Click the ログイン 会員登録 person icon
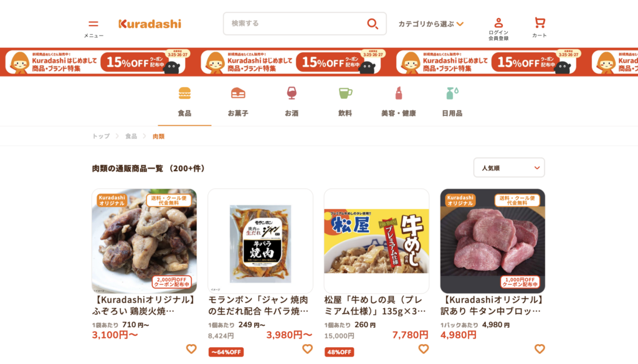The height and width of the screenshot is (364, 638). 498,22
